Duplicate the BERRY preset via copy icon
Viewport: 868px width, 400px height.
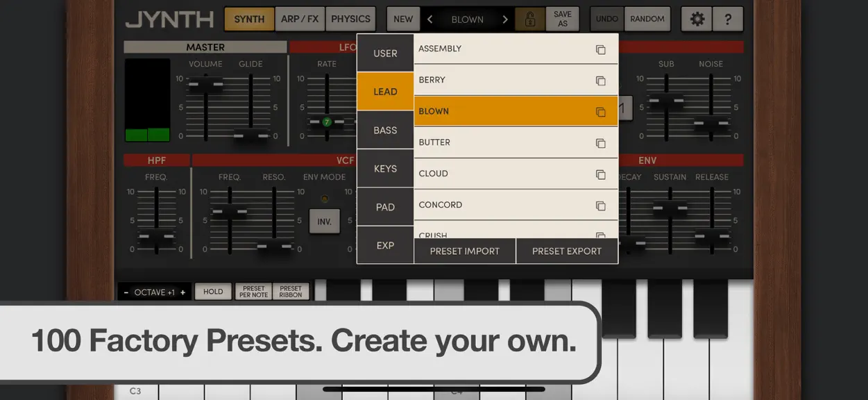(x=601, y=81)
